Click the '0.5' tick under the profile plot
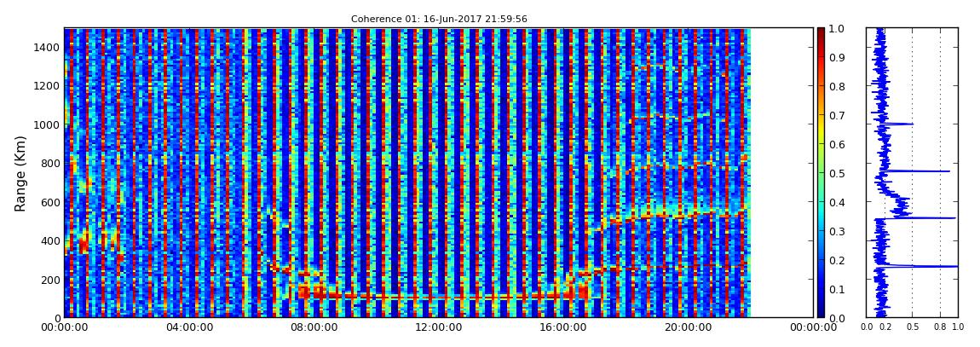980x347 pixels. click(912, 327)
